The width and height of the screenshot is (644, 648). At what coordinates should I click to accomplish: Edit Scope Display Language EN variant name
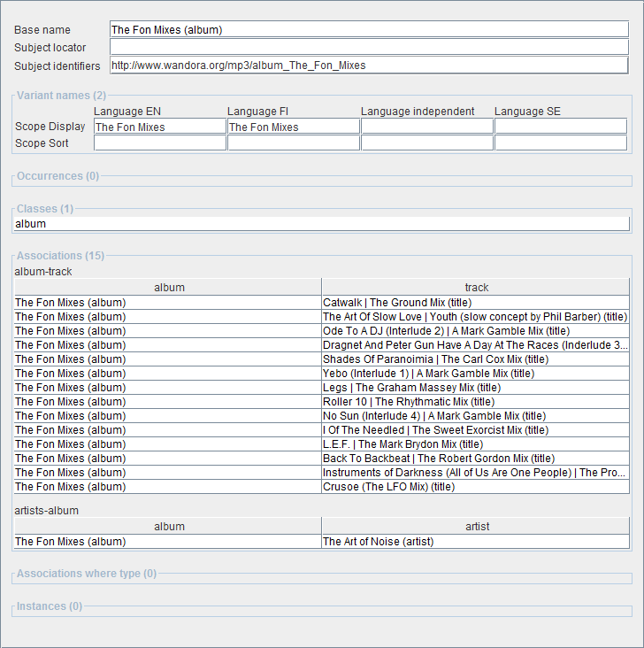(160, 127)
